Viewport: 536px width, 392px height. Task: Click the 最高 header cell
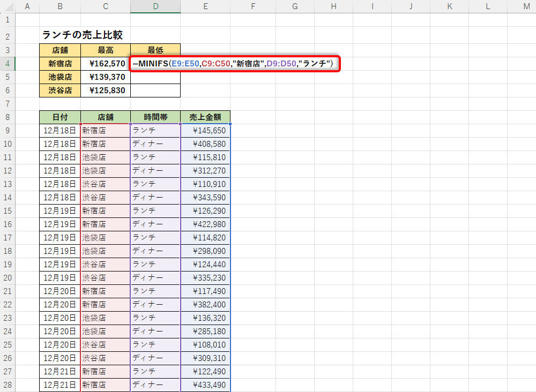coord(106,50)
